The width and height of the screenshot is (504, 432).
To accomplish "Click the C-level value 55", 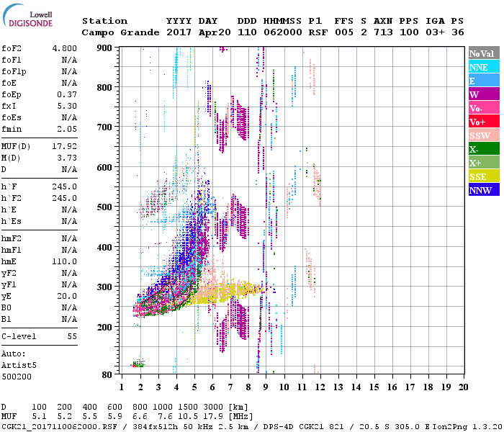I will click(x=72, y=336).
